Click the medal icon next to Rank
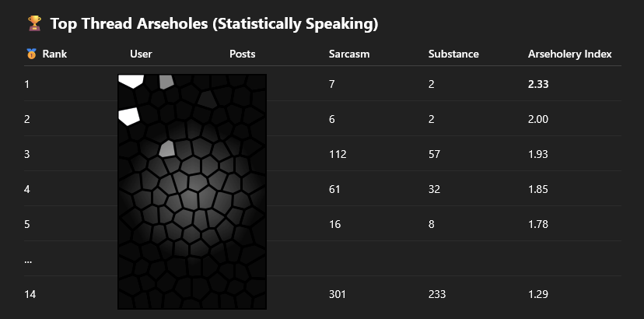The width and height of the screenshot is (644, 319). tap(30, 54)
